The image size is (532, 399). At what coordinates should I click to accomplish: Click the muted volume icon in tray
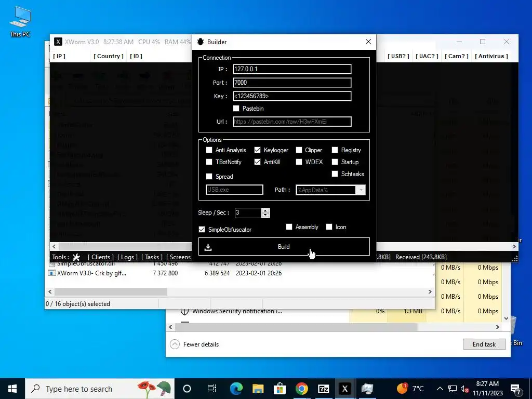(x=465, y=389)
